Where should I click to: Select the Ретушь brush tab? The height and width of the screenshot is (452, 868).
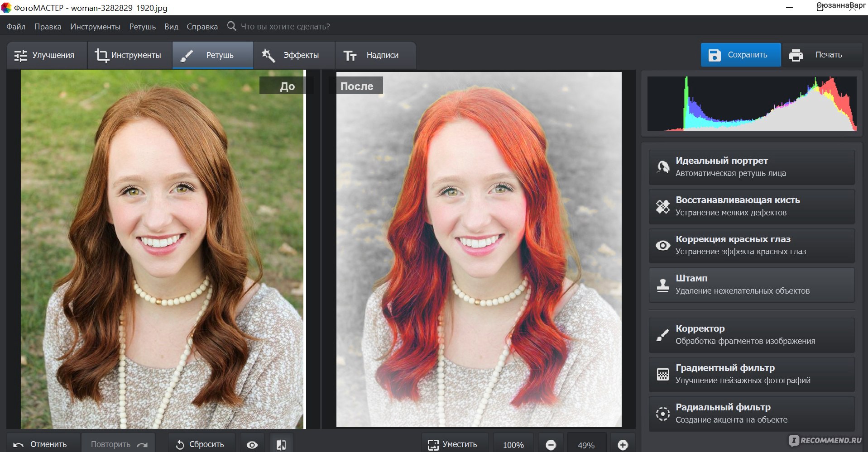pos(213,55)
